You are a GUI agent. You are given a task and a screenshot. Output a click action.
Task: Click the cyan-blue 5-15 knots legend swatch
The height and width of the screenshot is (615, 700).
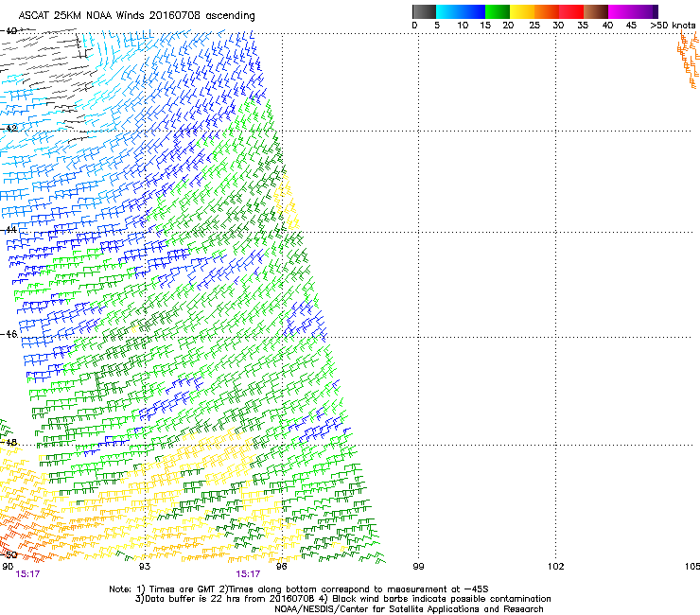461,11
